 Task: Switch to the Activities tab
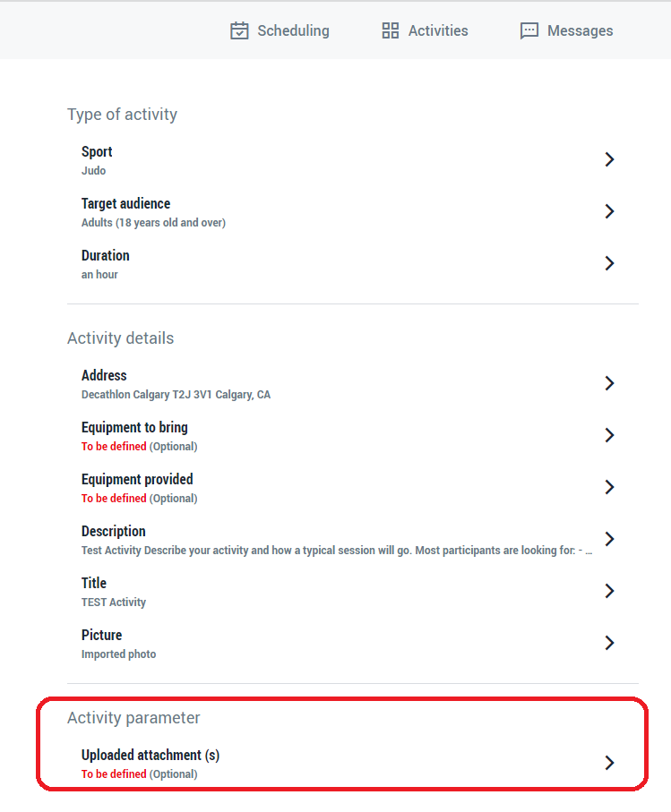[425, 30]
